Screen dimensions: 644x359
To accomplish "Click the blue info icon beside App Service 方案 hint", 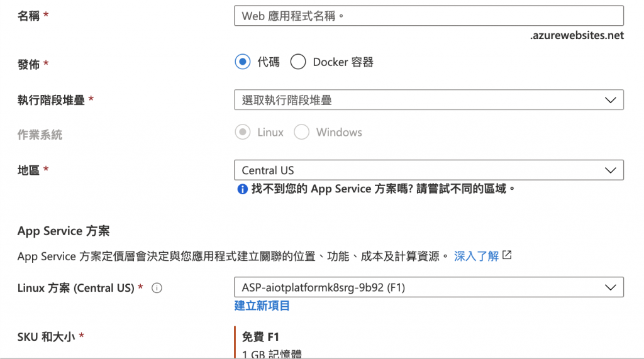I will coord(242,189).
